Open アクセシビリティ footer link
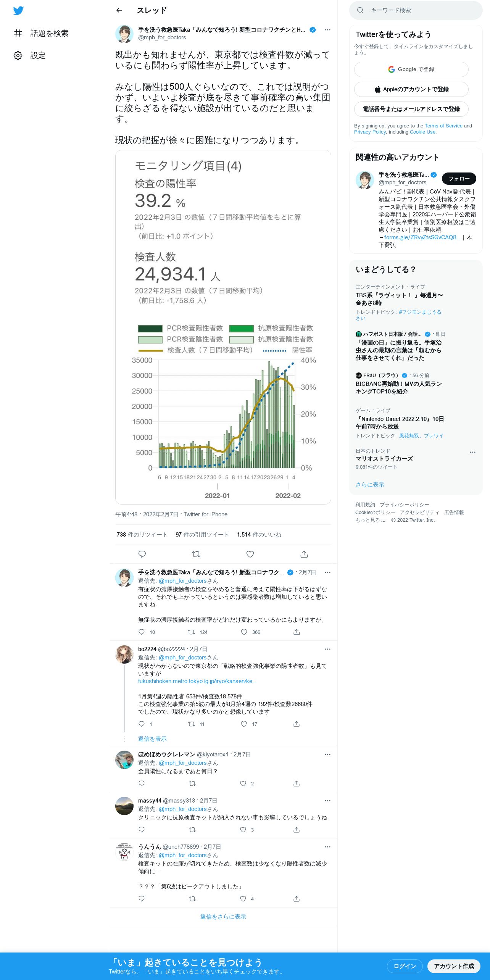490x980 pixels. coord(420,513)
